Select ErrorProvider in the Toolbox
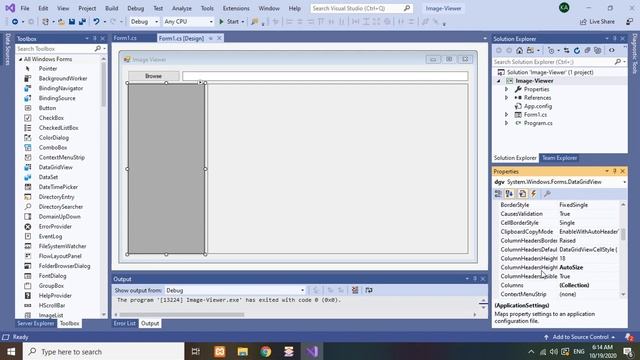 click(55, 227)
